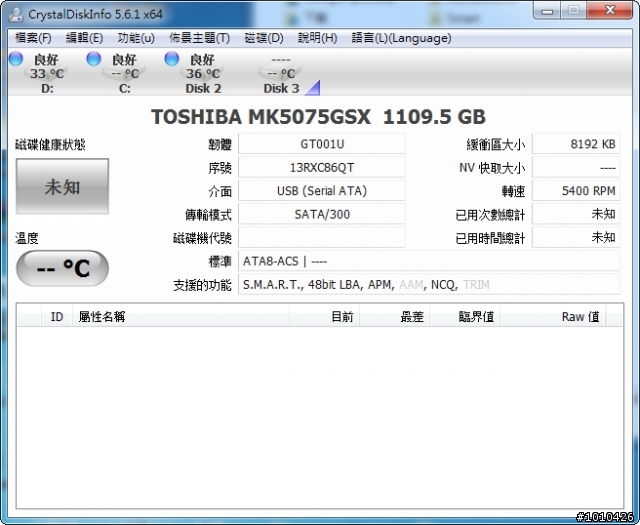640x525 pixels.
Task: Click the 緩衝區大小 label
Action: (x=496, y=145)
